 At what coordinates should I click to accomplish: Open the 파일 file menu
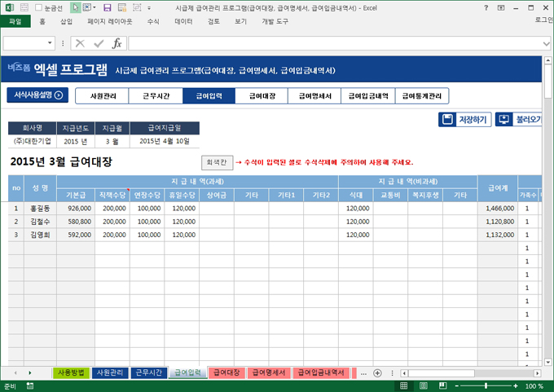point(15,21)
